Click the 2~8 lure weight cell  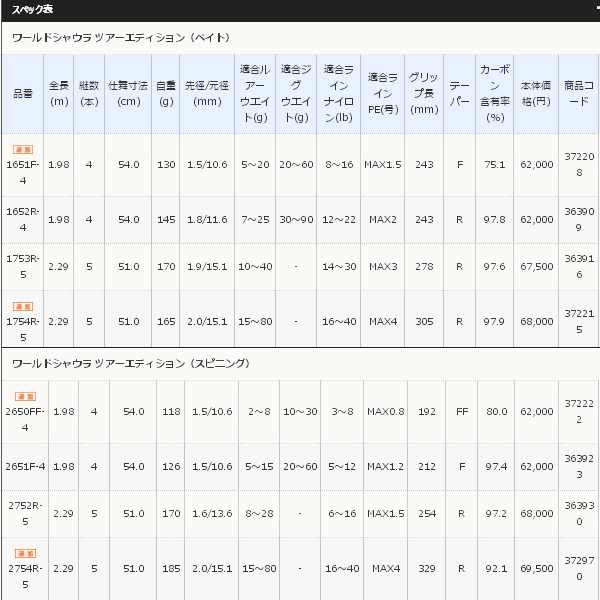click(x=259, y=411)
